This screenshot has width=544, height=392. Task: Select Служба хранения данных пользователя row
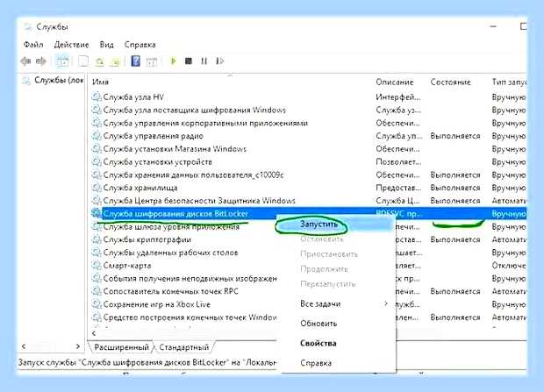coord(193,175)
